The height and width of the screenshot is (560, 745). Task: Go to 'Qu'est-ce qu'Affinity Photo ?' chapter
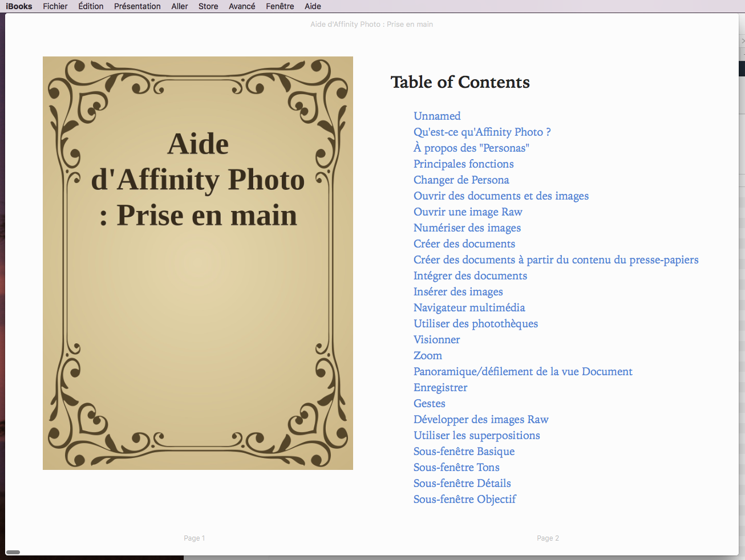(482, 132)
